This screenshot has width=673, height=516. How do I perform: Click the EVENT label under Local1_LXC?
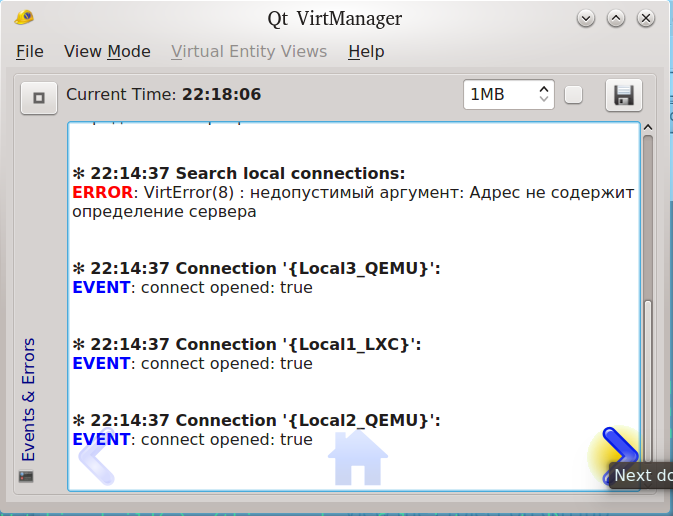101,363
